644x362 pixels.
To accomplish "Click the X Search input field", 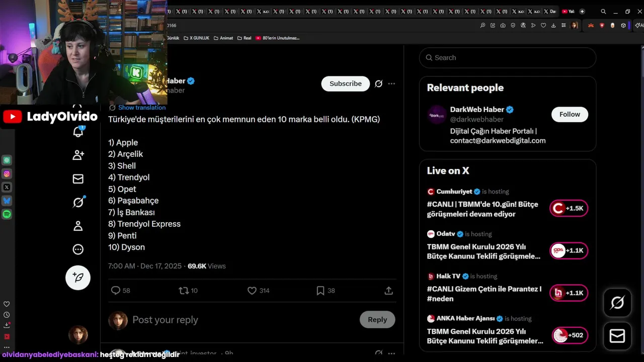I will click(x=508, y=58).
